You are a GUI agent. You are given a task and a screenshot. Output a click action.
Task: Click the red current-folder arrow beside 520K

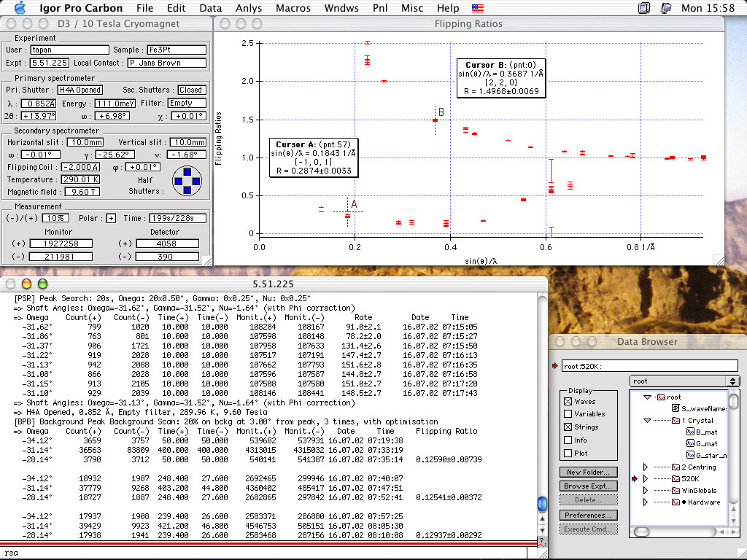(x=635, y=478)
